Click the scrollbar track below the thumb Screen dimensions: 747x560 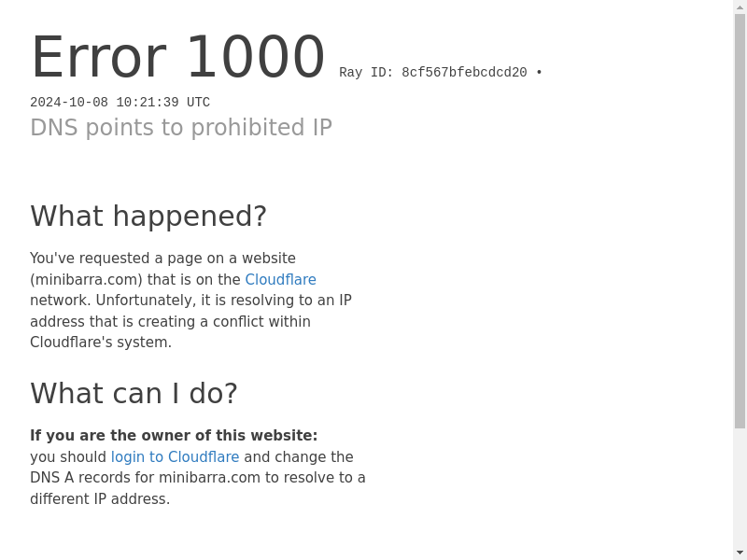(x=740, y=487)
